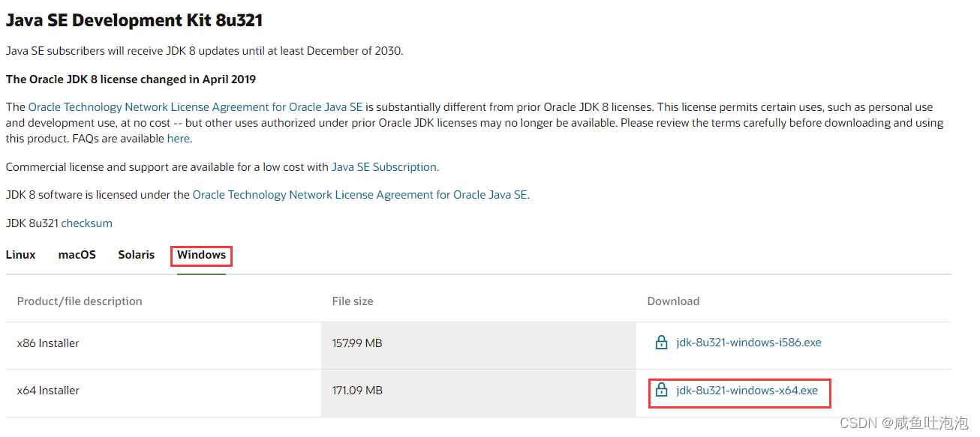Open the JDK 8u321 checksum link
The width and height of the screenshot is (980, 437).
(x=86, y=223)
